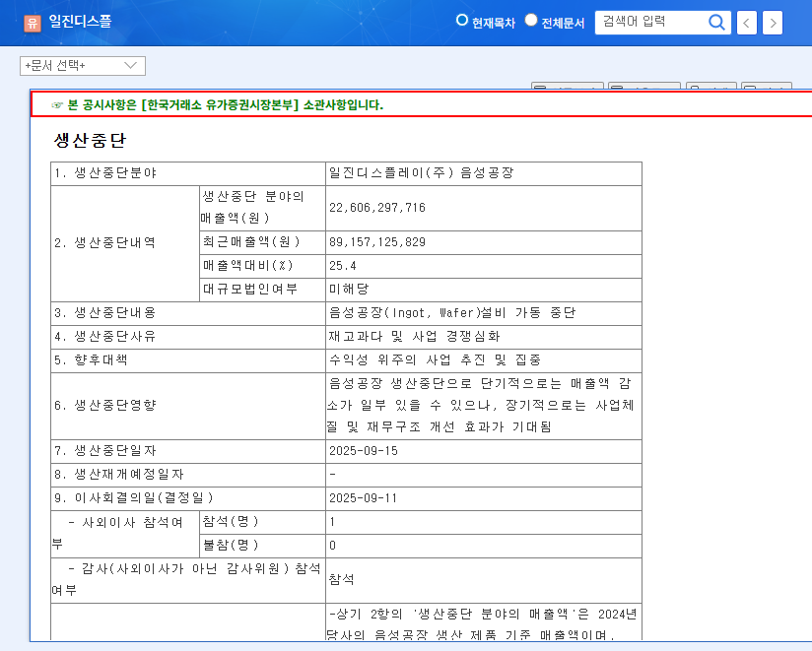Click the 최근매출액(원) label

pos(250,241)
